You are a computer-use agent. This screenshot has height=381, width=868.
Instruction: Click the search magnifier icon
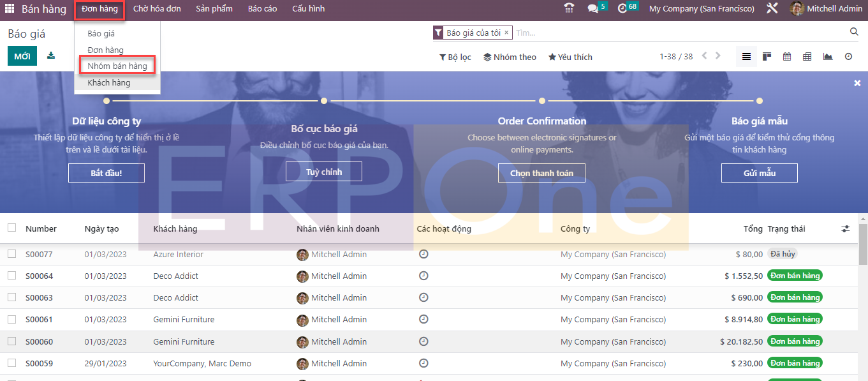tap(854, 32)
